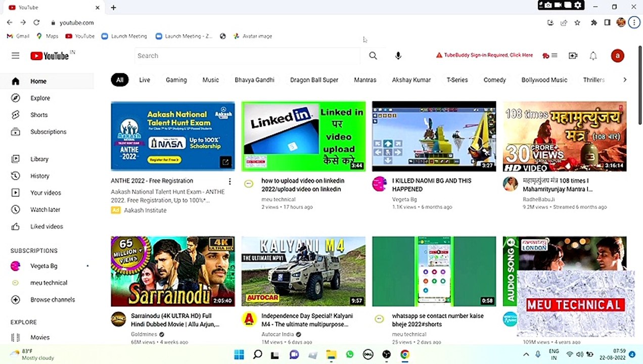Screen dimensions: 643x364
Task: Open the Create video icon
Action: click(573, 56)
